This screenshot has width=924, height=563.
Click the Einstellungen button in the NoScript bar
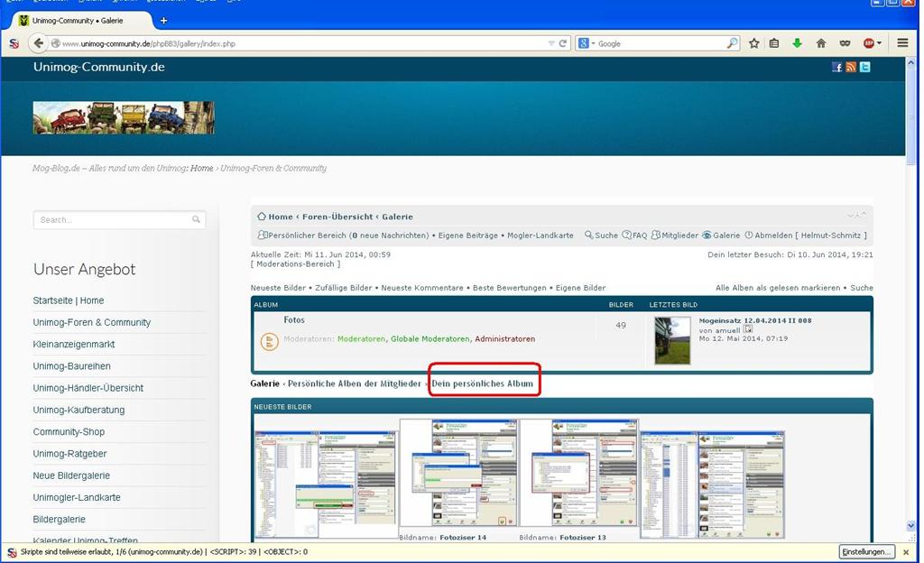click(x=867, y=551)
